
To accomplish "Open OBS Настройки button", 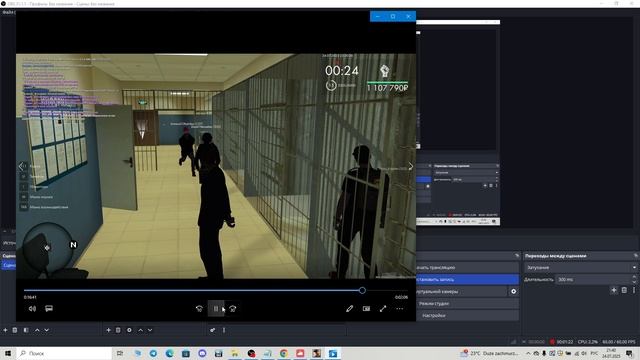I will 468,316.
